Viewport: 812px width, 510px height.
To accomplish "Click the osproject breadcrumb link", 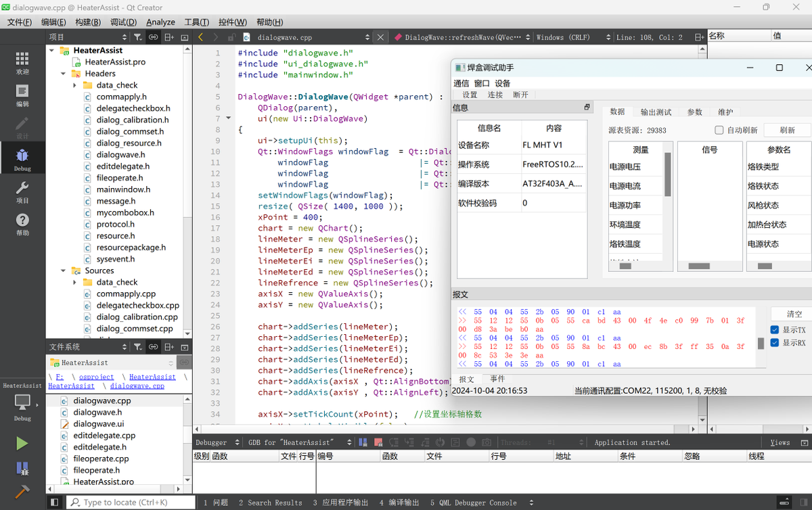I will (96, 377).
